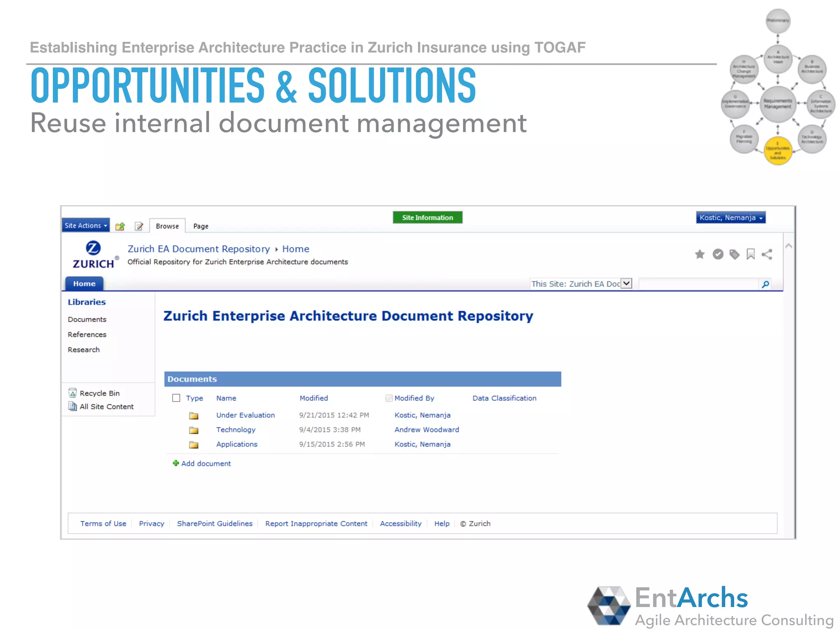Open the Terms of Use footer link
This screenshot has width=840, height=630.
point(103,524)
